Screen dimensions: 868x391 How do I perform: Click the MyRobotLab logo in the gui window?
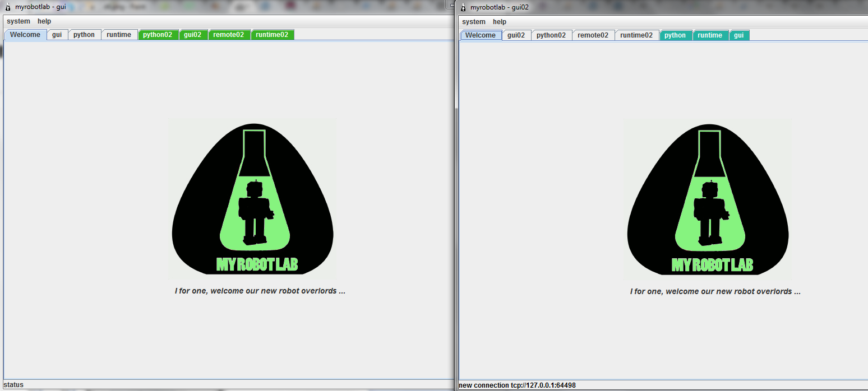(253, 199)
